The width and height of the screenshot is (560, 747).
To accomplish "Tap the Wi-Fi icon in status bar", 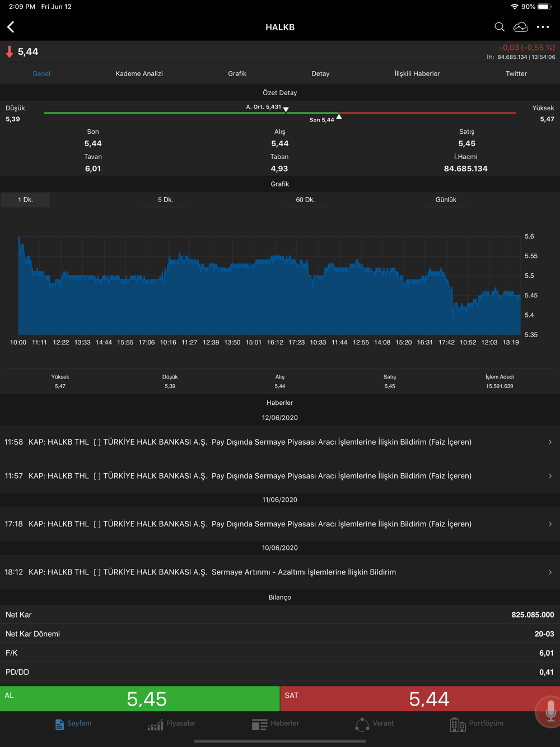I will click(x=514, y=7).
